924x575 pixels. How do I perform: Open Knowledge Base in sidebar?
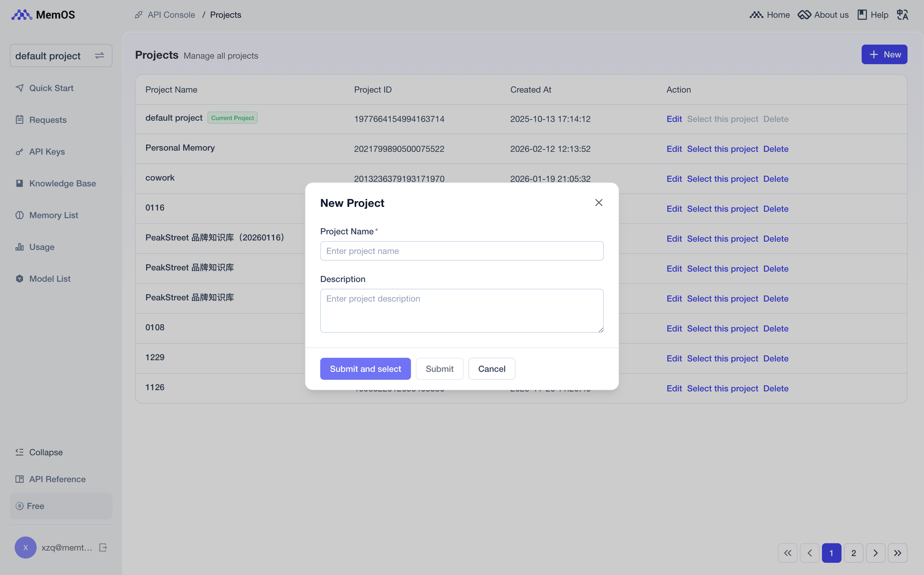63,183
